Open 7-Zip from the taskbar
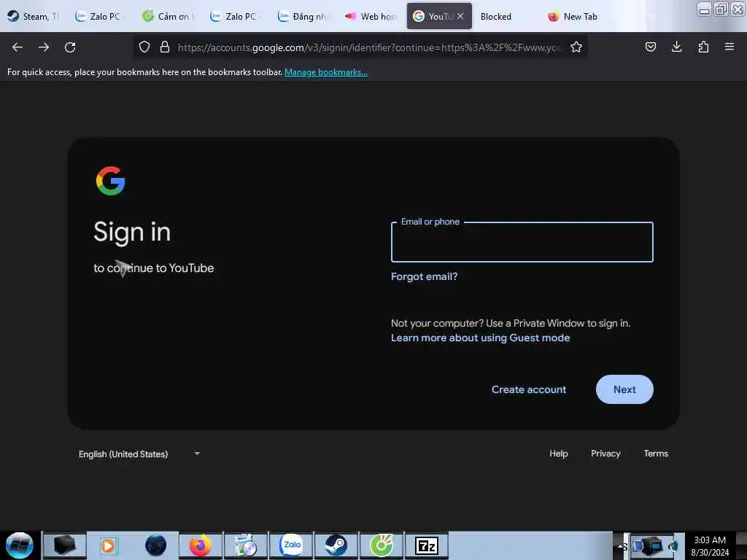Screen dimensions: 747x560 (426, 545)
